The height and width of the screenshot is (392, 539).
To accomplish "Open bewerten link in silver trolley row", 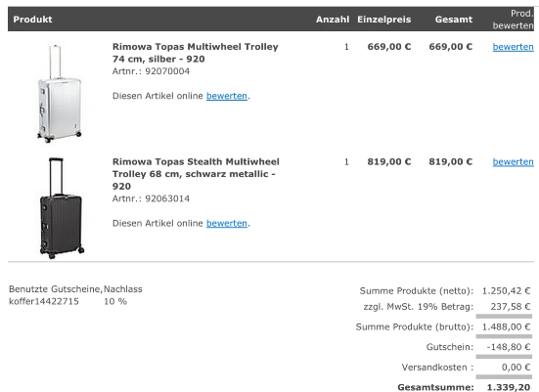I will pos(513,47).
